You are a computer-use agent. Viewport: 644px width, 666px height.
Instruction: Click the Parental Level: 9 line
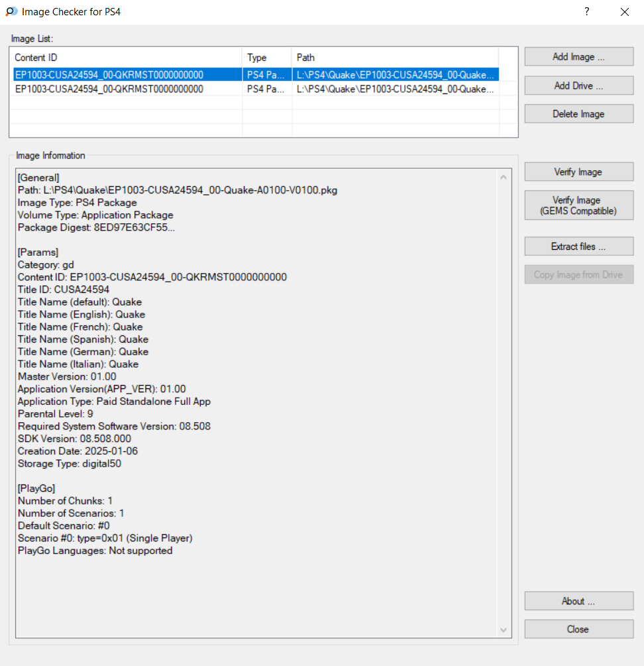[x=56, y=414]
